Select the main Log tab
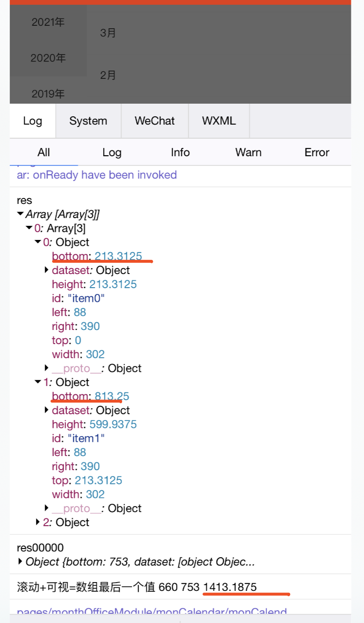Image resolution: width=364 pixels, height=623 pixels. [33, 121]
